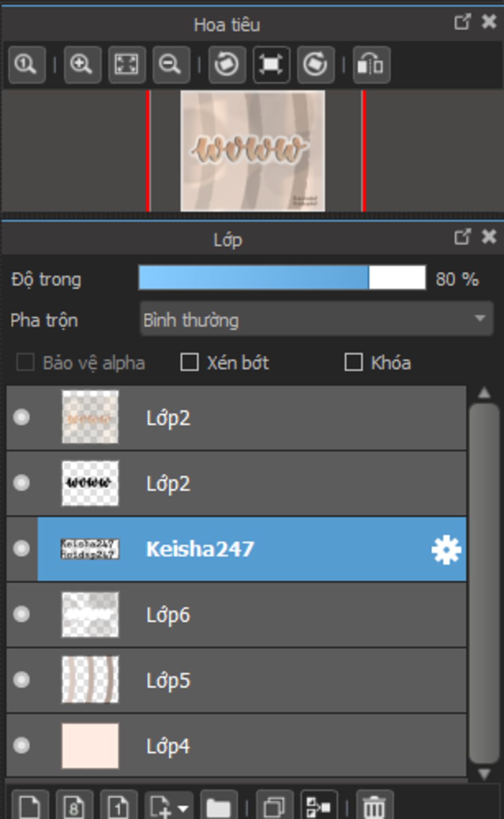504x819 pixels.
Task: Rotate the canvas view left
Action: pos(227,64)
